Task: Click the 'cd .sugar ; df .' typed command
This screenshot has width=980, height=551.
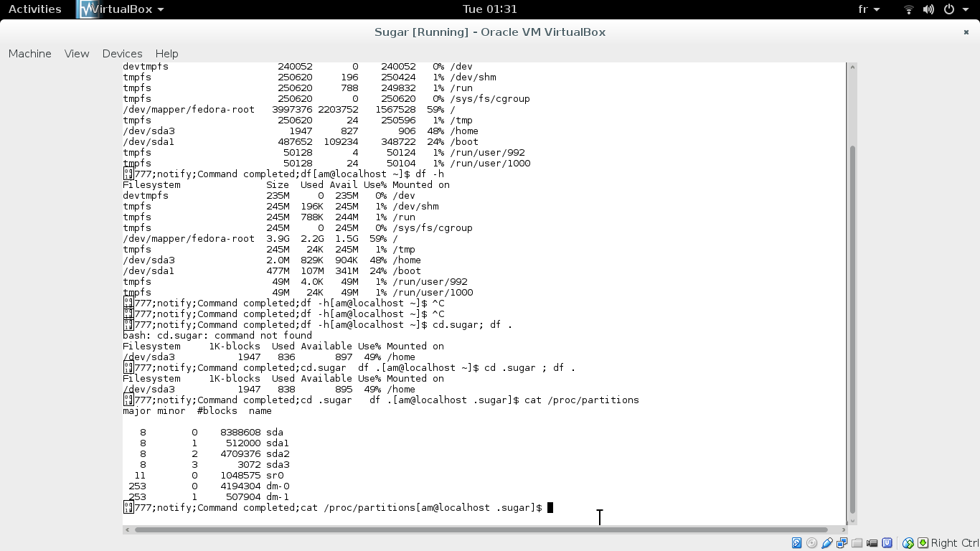Action: click(x=530, y=367)
